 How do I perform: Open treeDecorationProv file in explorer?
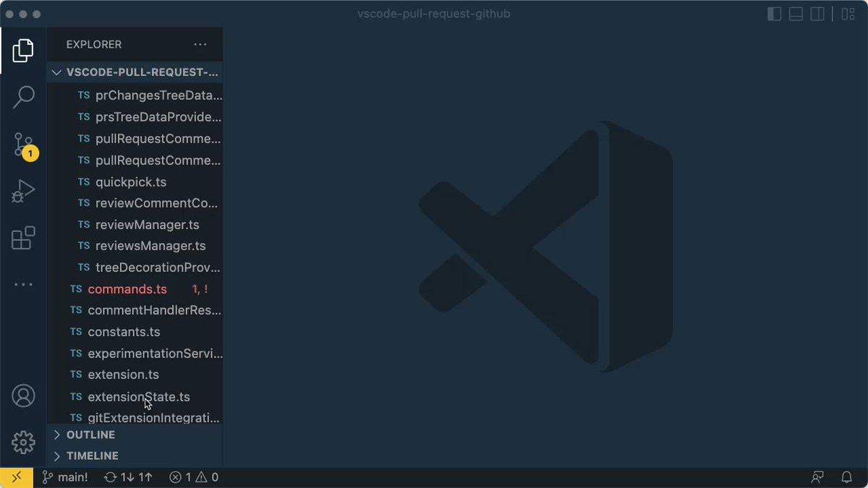135,267
